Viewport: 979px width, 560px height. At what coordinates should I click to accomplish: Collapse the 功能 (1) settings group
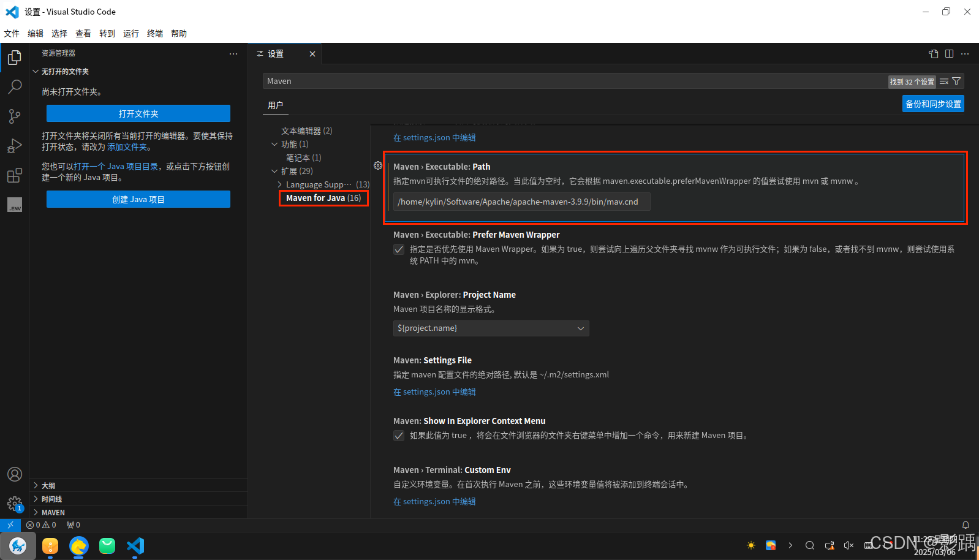274,145
